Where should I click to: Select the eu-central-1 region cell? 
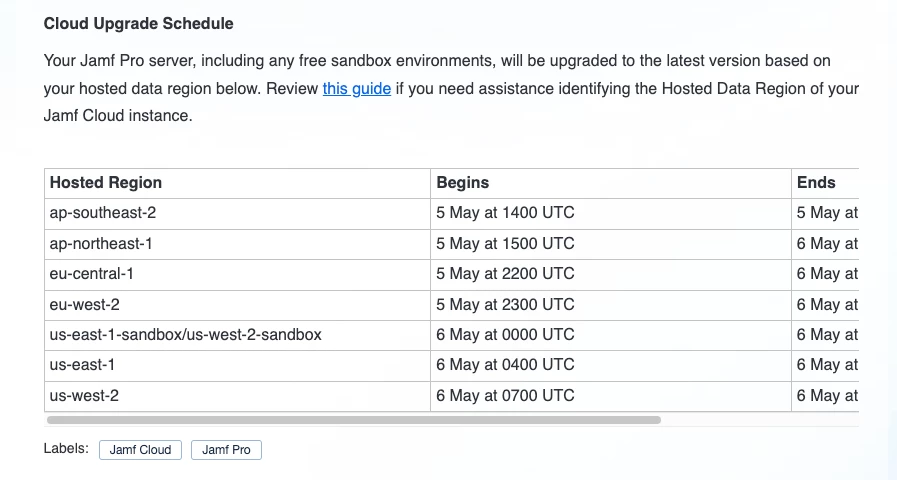tap(237, 275)
